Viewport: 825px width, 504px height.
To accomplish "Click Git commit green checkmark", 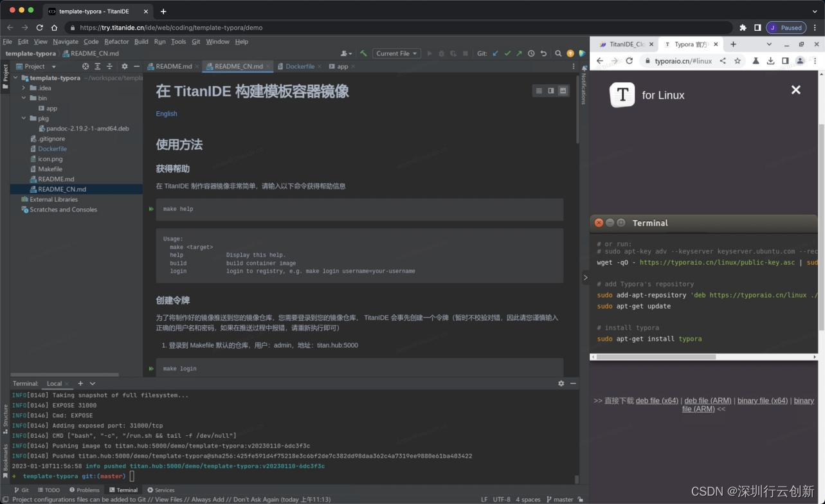I will click(x=507, y=53).
